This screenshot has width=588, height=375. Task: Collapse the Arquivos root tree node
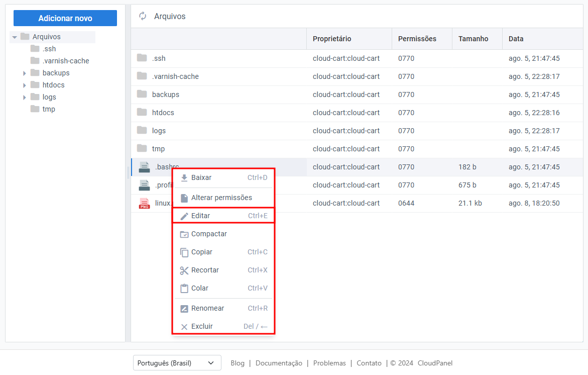pyautogui.click(x=15, y=37)
